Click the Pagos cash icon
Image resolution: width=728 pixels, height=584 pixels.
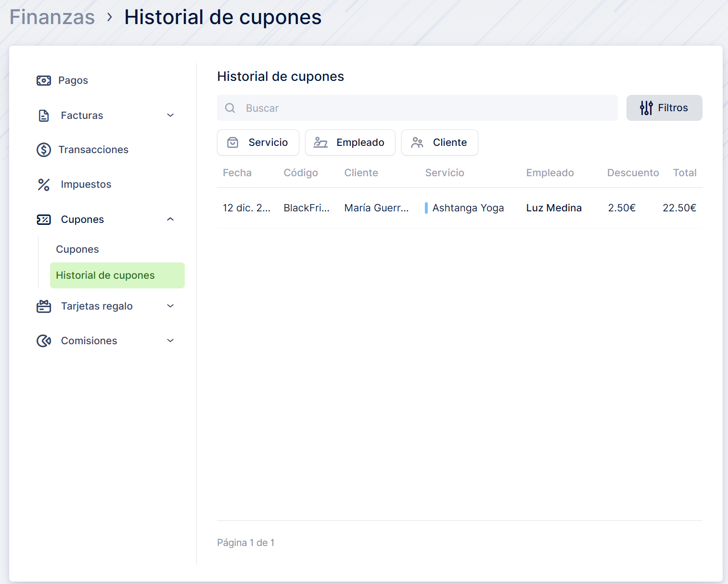(44, 80)
